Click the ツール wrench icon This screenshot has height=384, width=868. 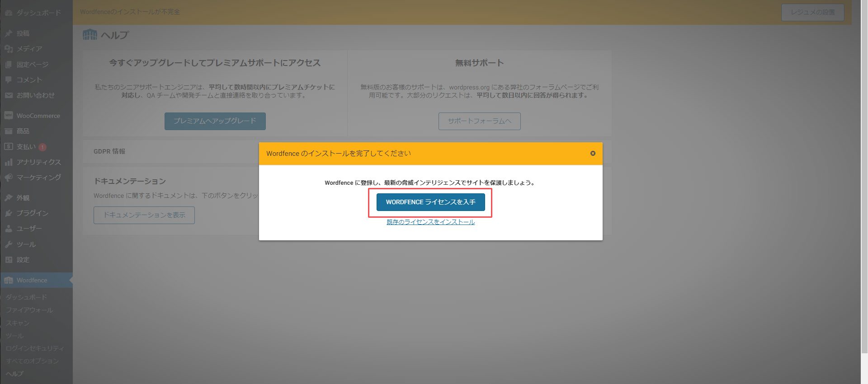8,244
